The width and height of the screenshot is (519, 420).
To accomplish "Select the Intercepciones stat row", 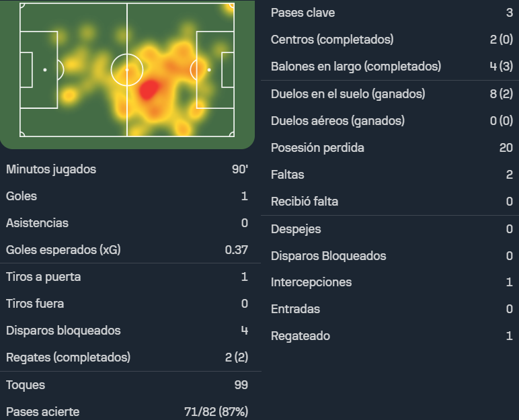I will [x=390, y=282].
